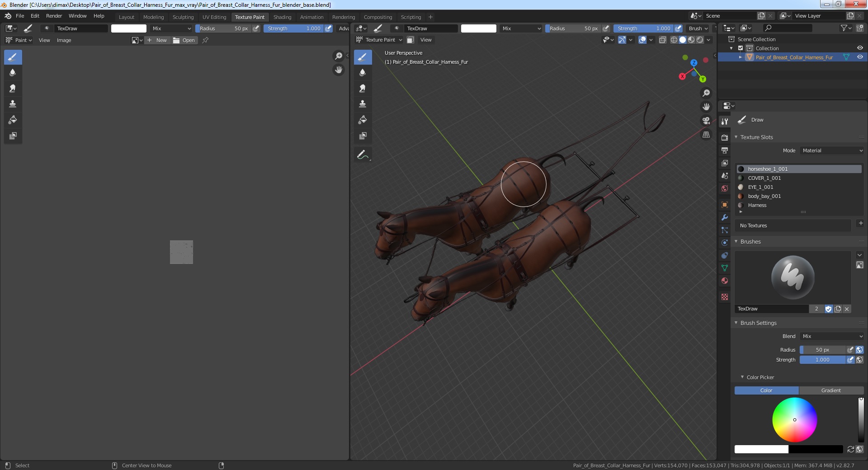Select the Clone tool in 3D viewport
The width and height of the screenshot is (868, 470).
(363, 104)
